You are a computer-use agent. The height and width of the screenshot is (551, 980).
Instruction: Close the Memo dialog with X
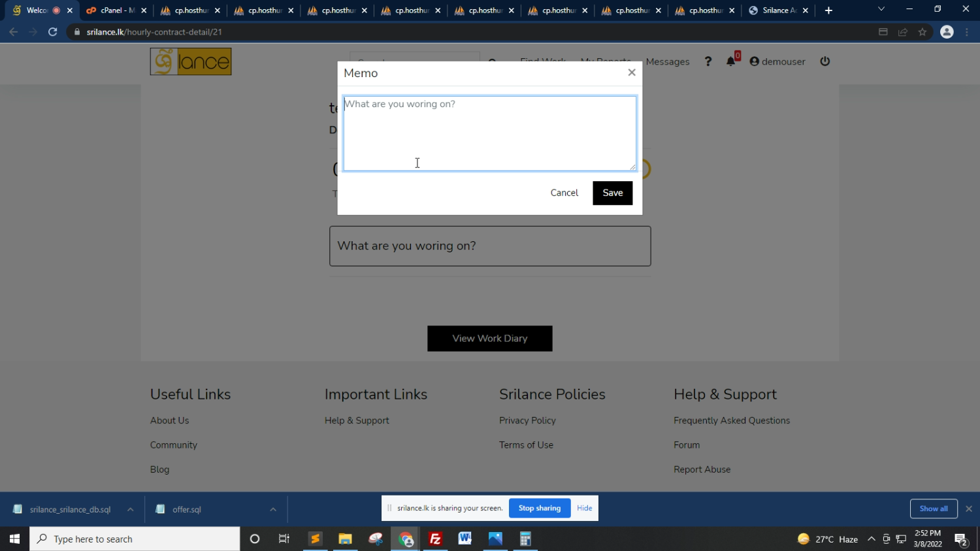[631, 73]
